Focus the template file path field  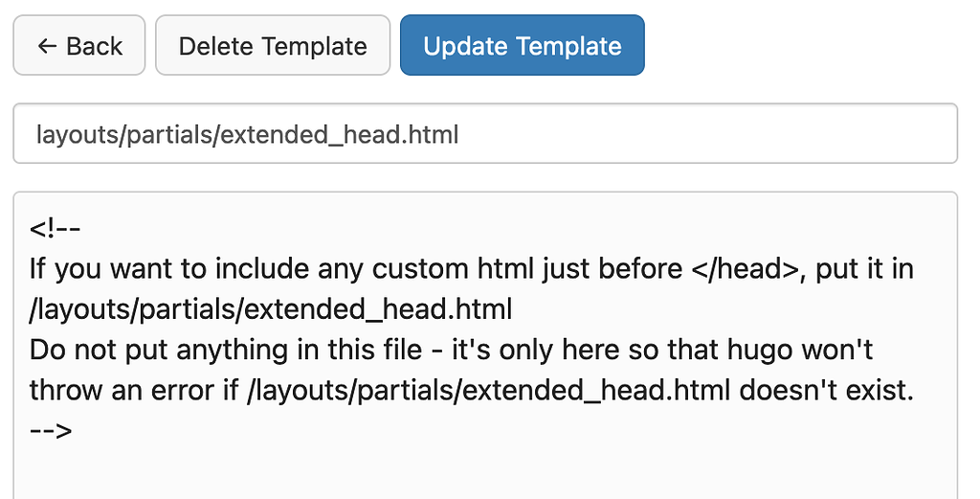670,134
